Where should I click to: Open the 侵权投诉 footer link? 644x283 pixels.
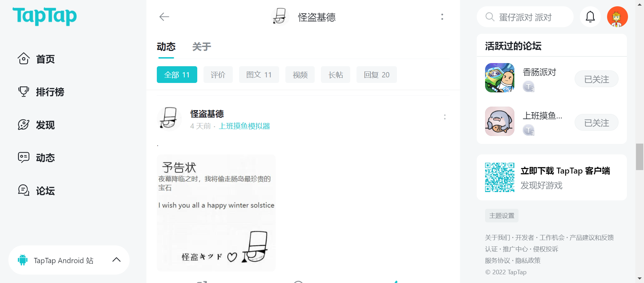(546, 249)
